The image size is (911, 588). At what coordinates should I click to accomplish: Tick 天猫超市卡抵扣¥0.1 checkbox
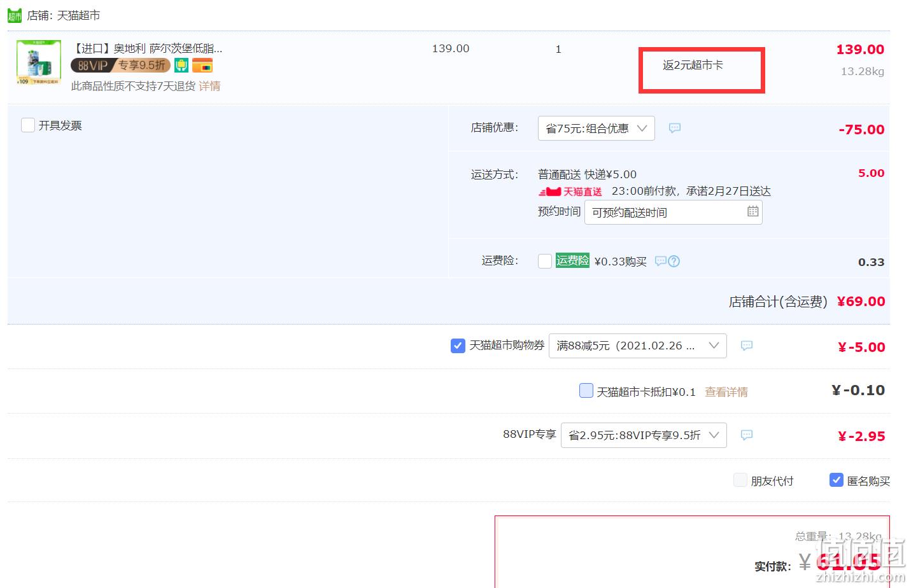tap(586, 391)
